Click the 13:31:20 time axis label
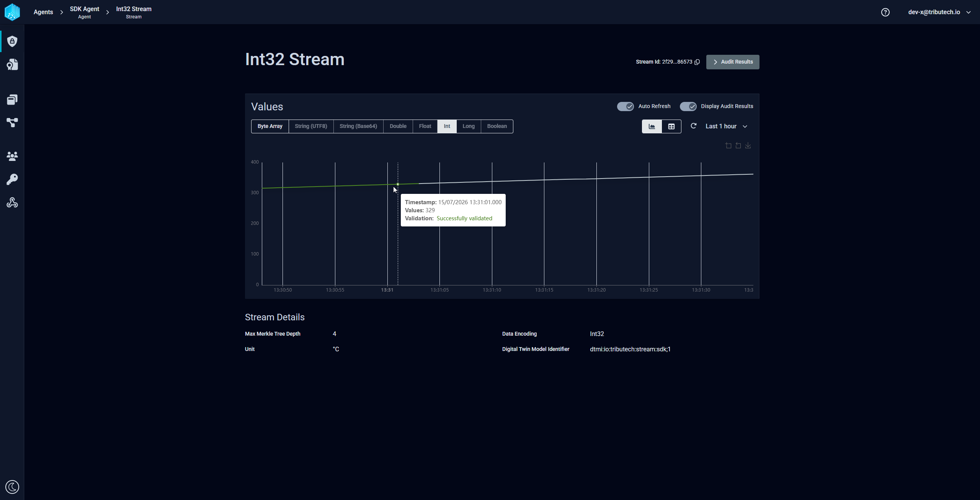This screenshot has width=980, height=500. click(596, 290)
